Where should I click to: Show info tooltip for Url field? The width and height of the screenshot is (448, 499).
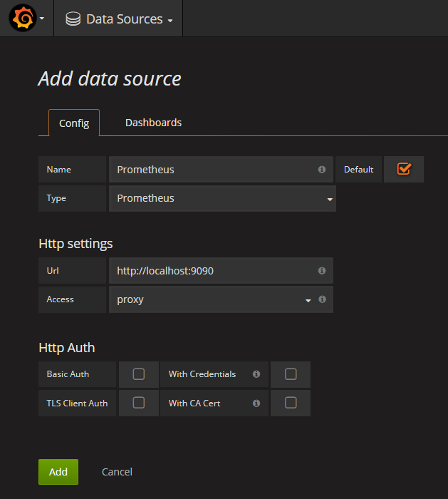(x=322, y=270)
